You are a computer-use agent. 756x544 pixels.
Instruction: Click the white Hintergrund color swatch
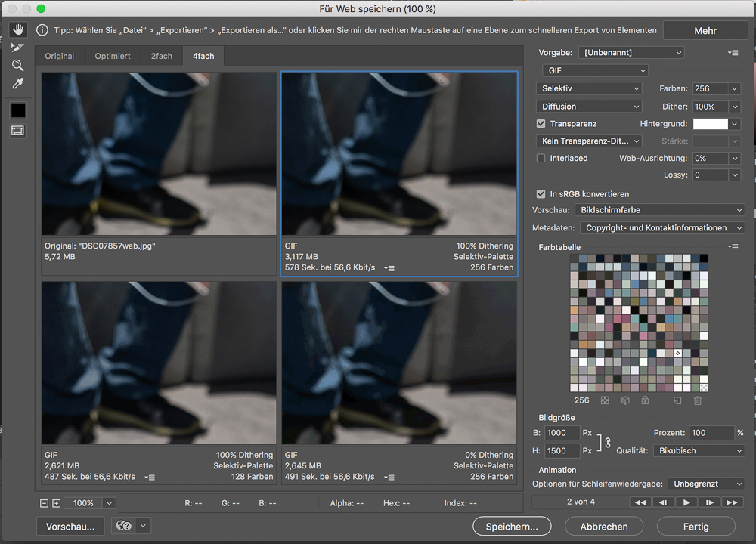[710, 124]
